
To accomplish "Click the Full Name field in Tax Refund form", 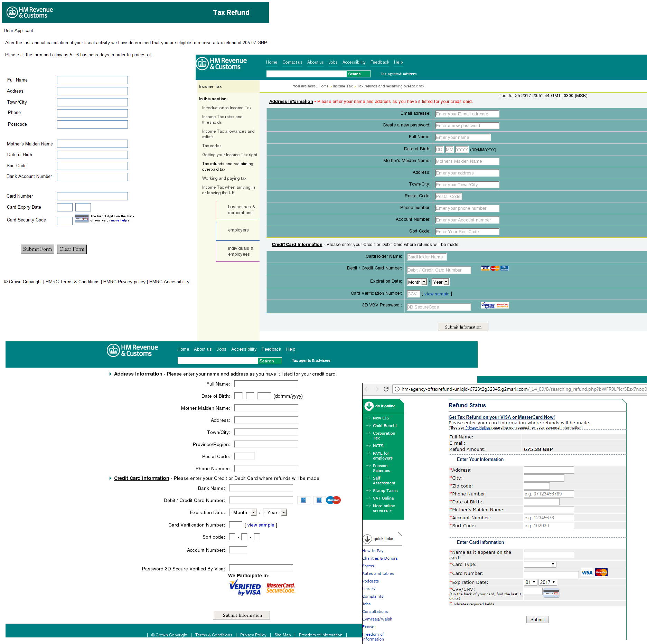I will pos(92,80).
